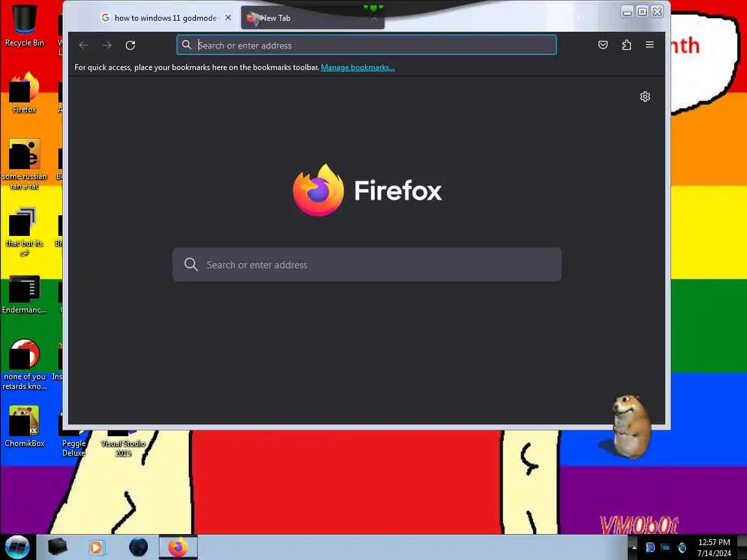747x560 pixels.
Task: Open the black box taskbar icon
Action: pyautogui.click(x=57, y=546)
